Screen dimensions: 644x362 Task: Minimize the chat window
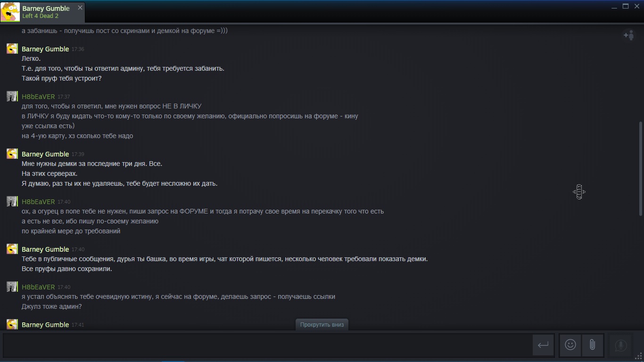click(614, 7)
